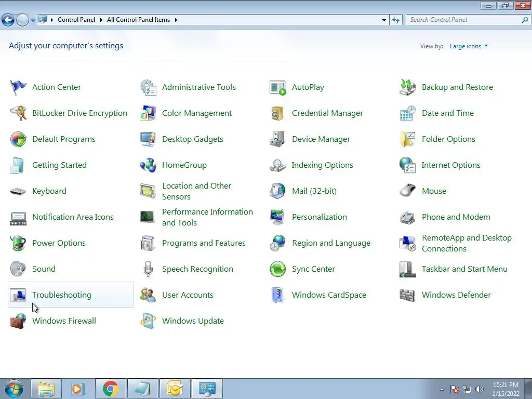Viewport: 532px width, 399px height.
Task: Open RemoteApp and Desktop Connections
Action: 467,243
